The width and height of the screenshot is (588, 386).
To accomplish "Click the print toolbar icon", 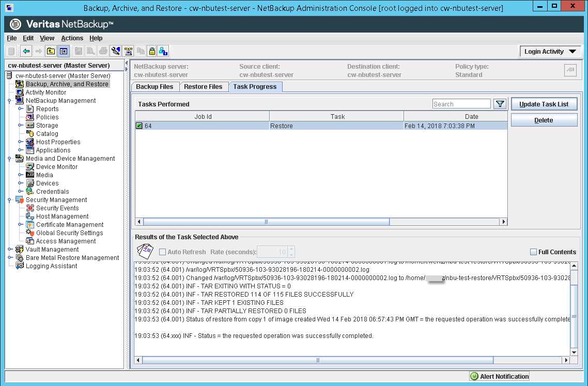I will pyautogui.click(x=103, y=51).
